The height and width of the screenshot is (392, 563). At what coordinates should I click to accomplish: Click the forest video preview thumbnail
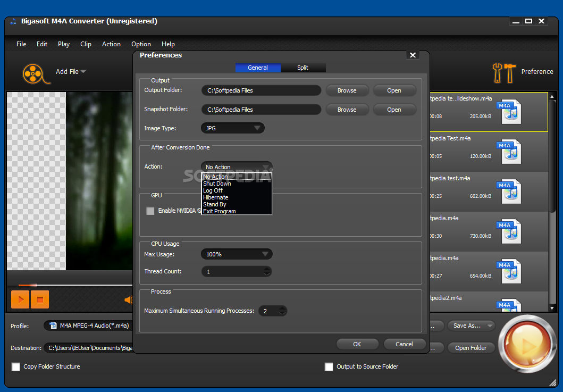99,181
